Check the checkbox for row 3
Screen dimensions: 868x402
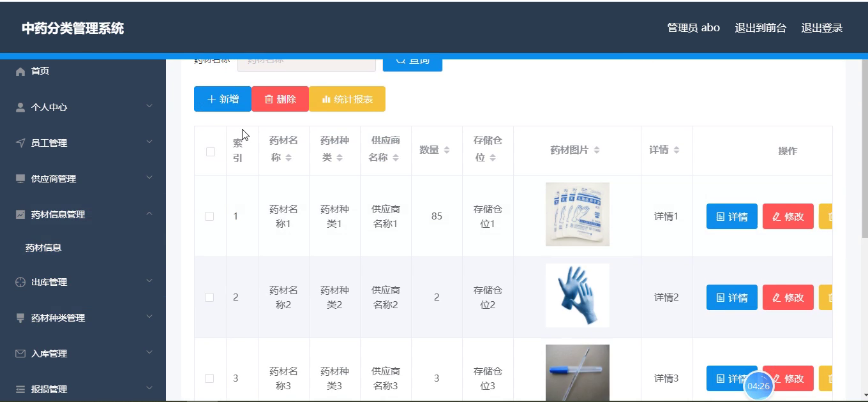tap(209, 378)
